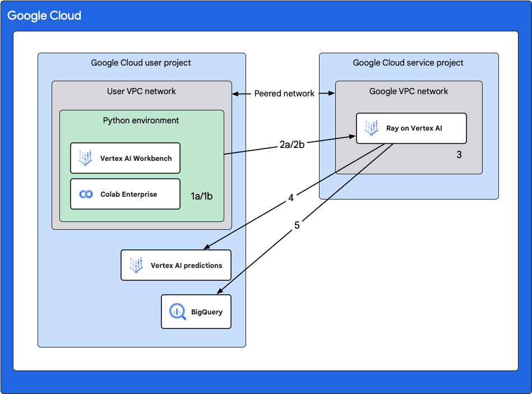Click the BigQuery magnifier icon

(x=178, y=311)
